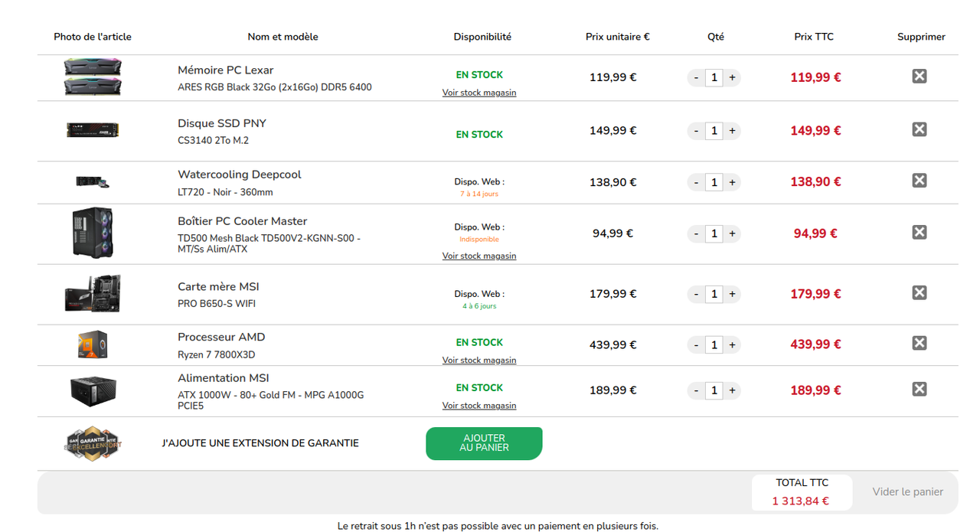The height and width of the screenshot is (532, 980).
Task: Remove the MSI power supply item
Action: (x=920, y=389)
